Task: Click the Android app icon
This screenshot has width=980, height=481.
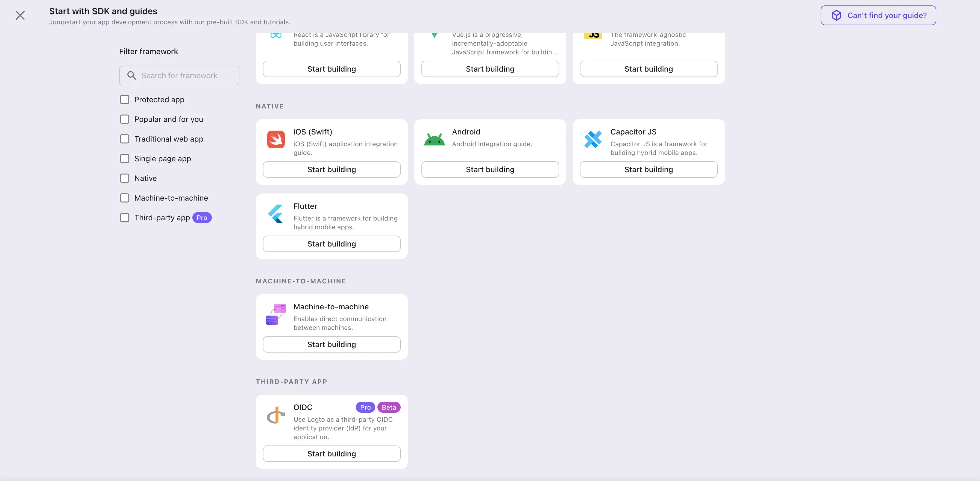Action: coord(434,137)
